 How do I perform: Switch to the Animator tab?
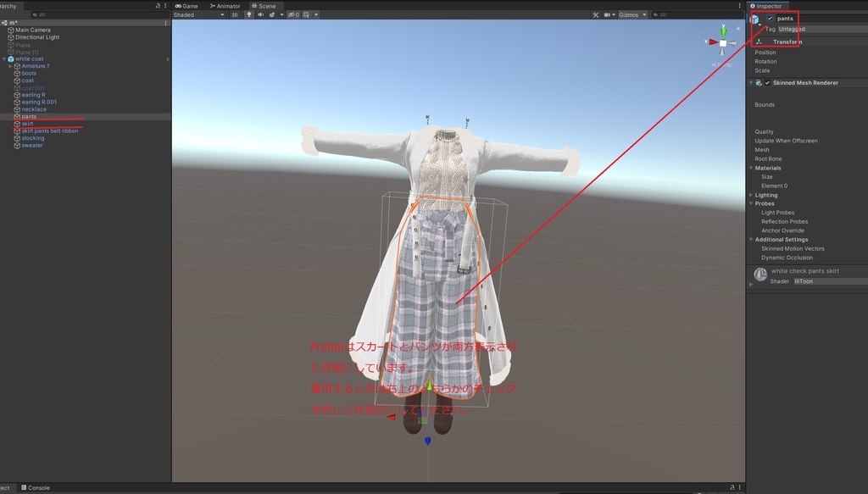[225, 6]
